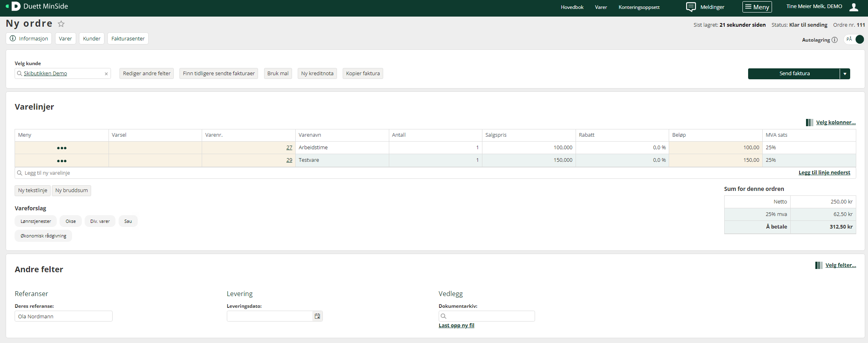This screenshot has width=868, height=343.
Task: Open Meldinger speech bubble icon
Action: point(691,7)
